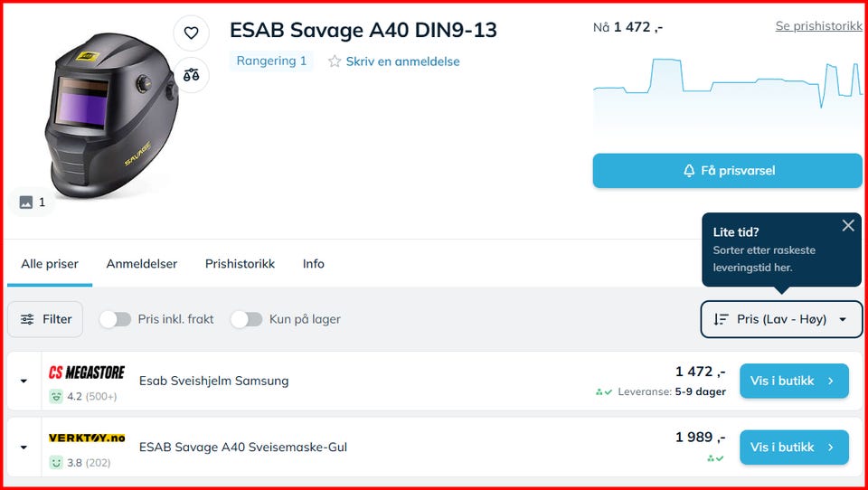Open the image gallery counter badge
Viewport: 868px width, 490px height.
(x=33, y=203)
